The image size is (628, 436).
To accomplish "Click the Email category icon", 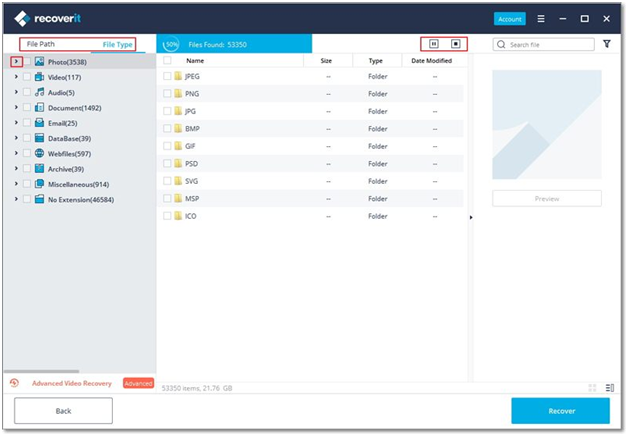I will point(39,123).
